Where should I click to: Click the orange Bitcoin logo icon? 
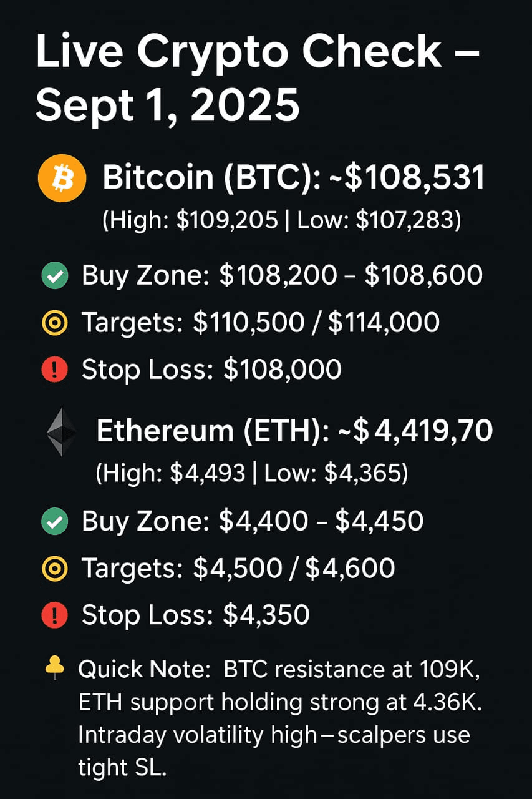pyautogui.click(x=61, y=180)
